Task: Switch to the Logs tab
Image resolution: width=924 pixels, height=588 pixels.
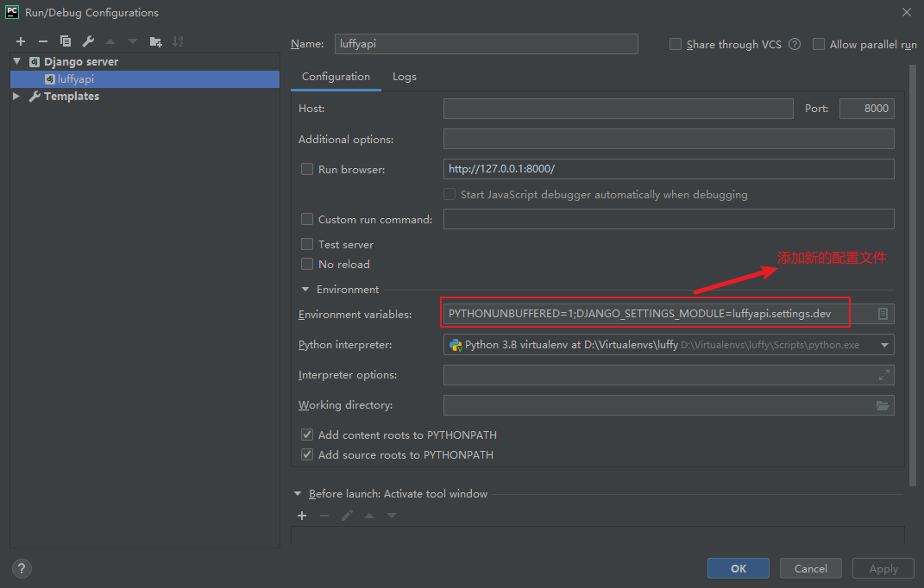Action: [x=405, y=77]
